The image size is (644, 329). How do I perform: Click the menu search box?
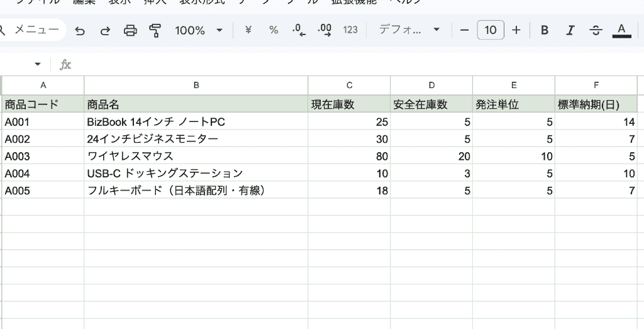[x=32, y=30]
